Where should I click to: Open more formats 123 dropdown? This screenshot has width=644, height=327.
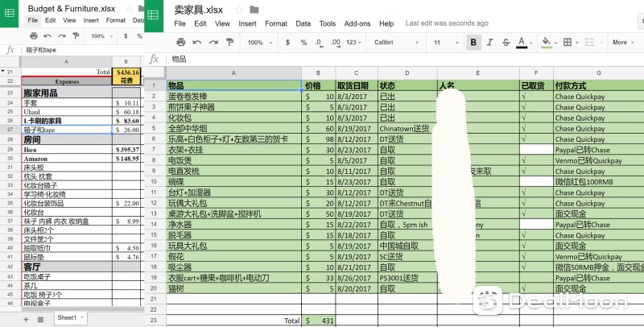pyautogui.click(x=353, y=43)
